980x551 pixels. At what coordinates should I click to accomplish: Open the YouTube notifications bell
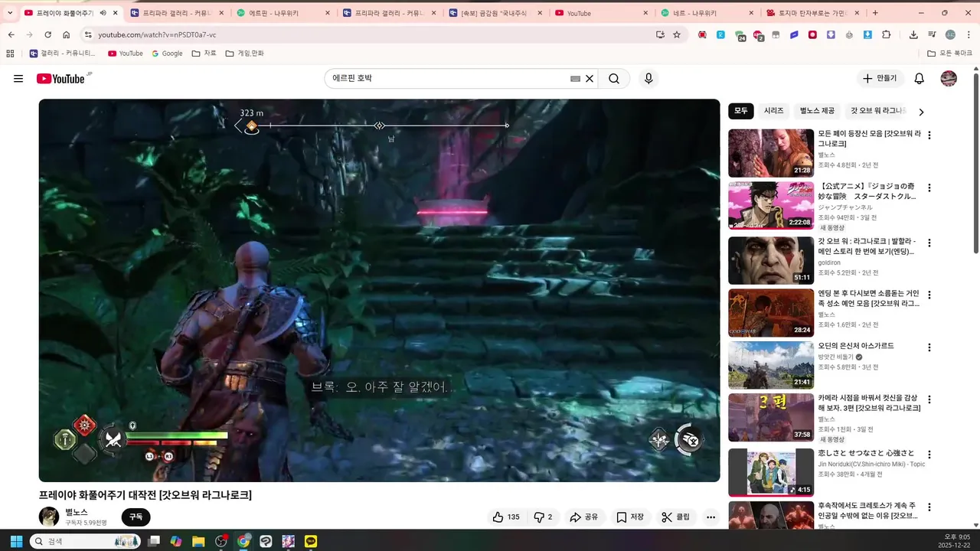(x=920, y=79)
